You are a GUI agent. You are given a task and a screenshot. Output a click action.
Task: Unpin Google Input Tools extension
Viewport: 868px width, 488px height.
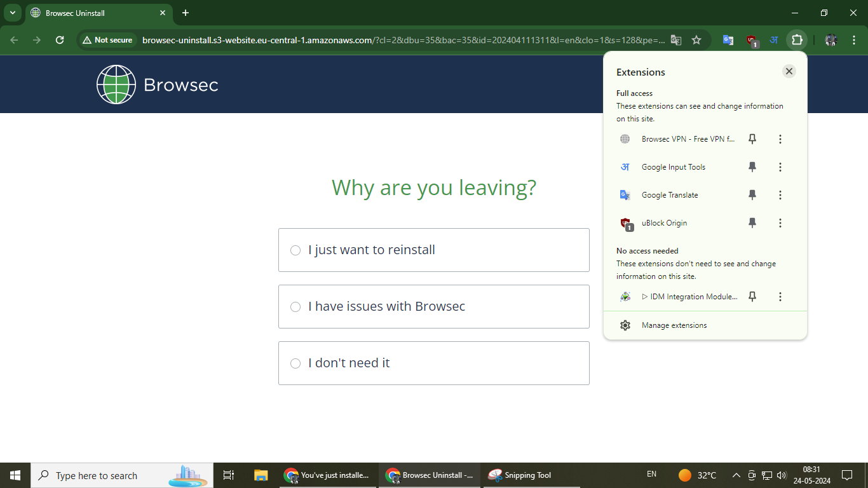click(752, 167)
